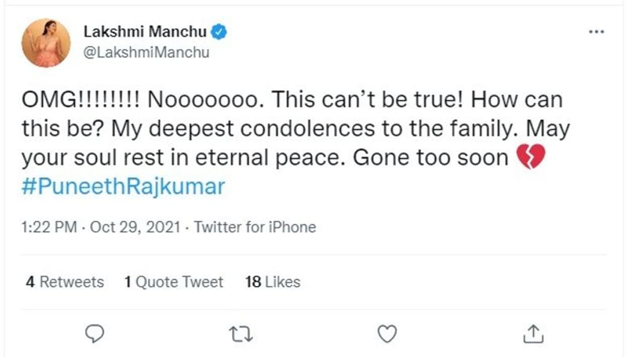Click the 'OMG!!!!!!!!!' text in the tweet

pos(80,100)
